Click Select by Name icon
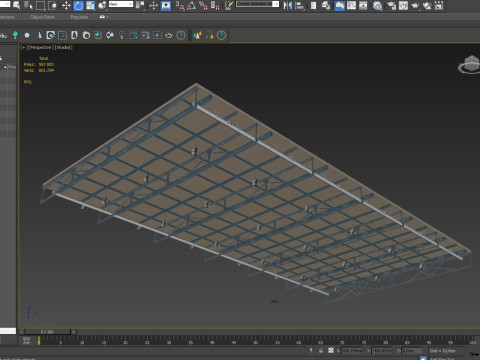Viewport: 480px width, 360px height. point(28,5)
